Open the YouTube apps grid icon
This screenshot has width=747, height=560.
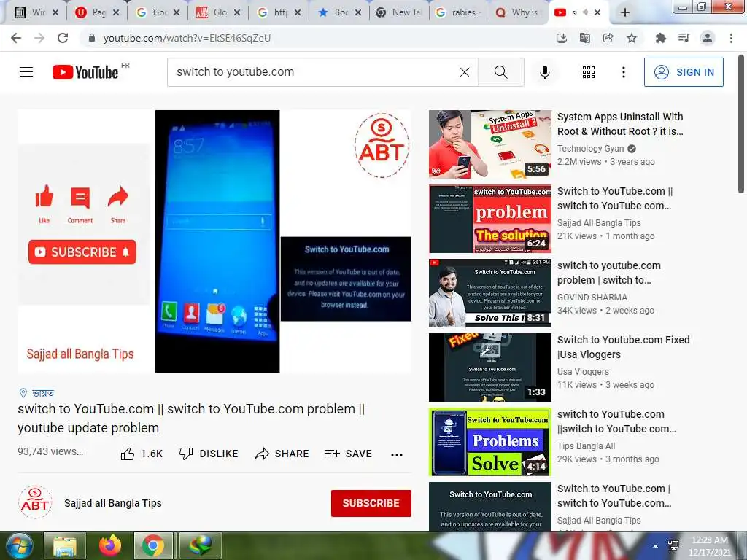(589, 72)
